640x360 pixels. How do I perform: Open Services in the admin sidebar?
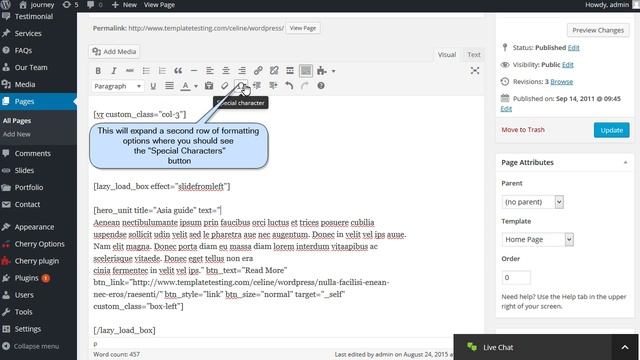pos(28,33)
